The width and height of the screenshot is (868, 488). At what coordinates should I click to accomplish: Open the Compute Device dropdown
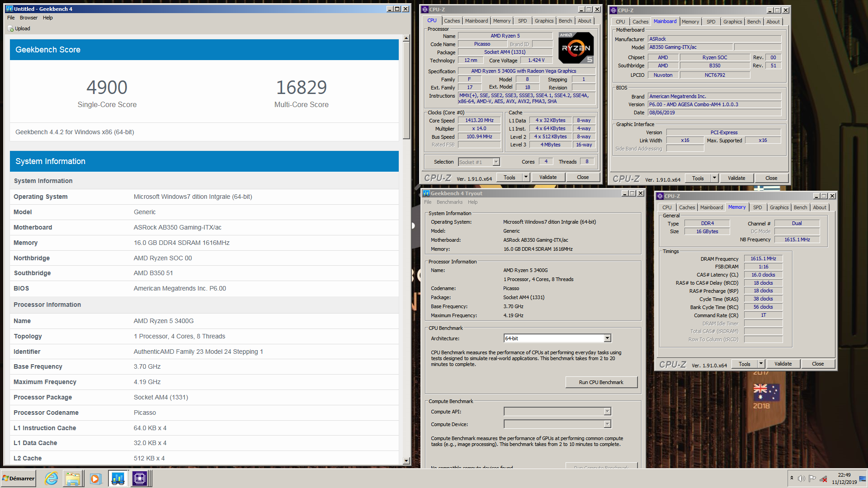click(x=608, y=424)
